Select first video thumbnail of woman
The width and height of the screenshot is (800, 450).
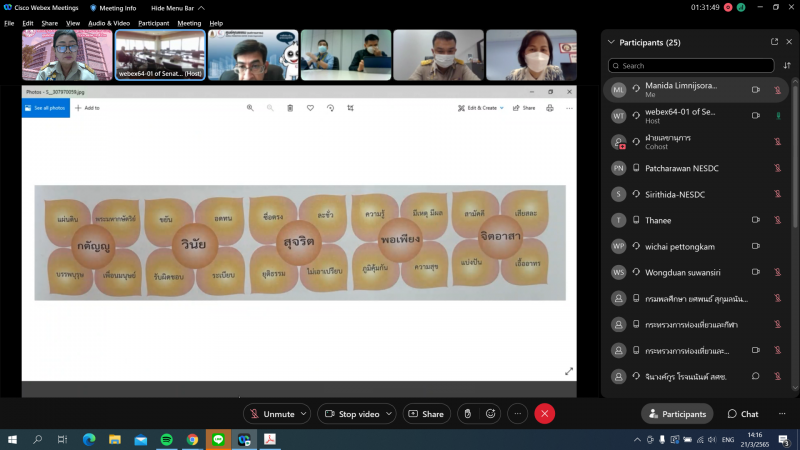[x=67, y=55]
